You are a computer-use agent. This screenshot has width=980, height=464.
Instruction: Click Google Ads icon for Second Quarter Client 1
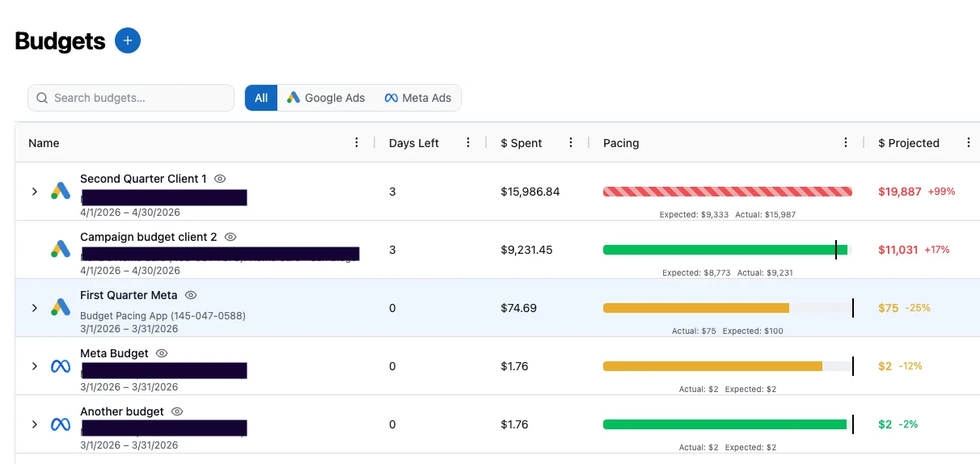[61, 192]
